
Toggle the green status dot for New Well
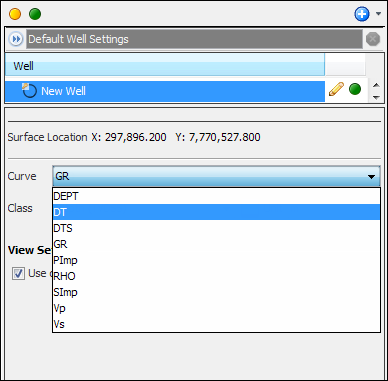point(355,89)
